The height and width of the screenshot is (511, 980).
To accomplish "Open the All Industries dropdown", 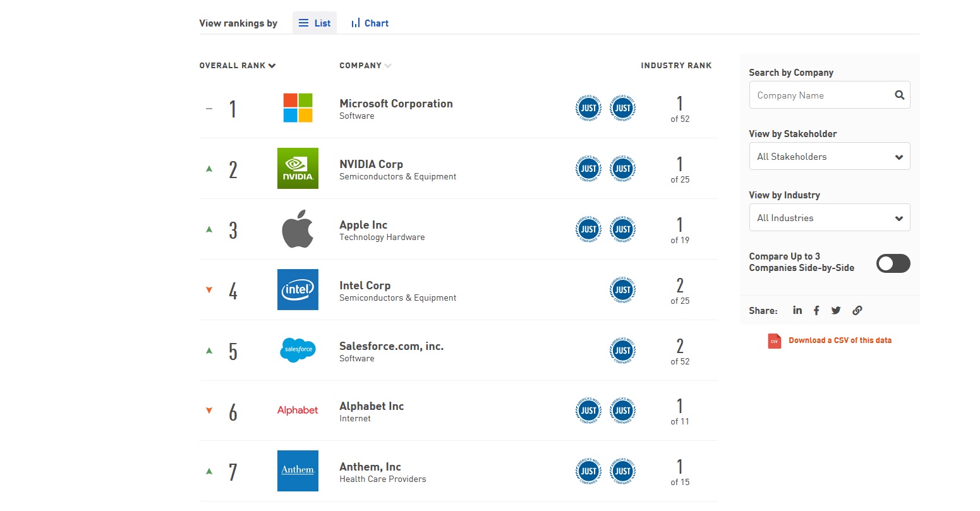I will 829,217.
